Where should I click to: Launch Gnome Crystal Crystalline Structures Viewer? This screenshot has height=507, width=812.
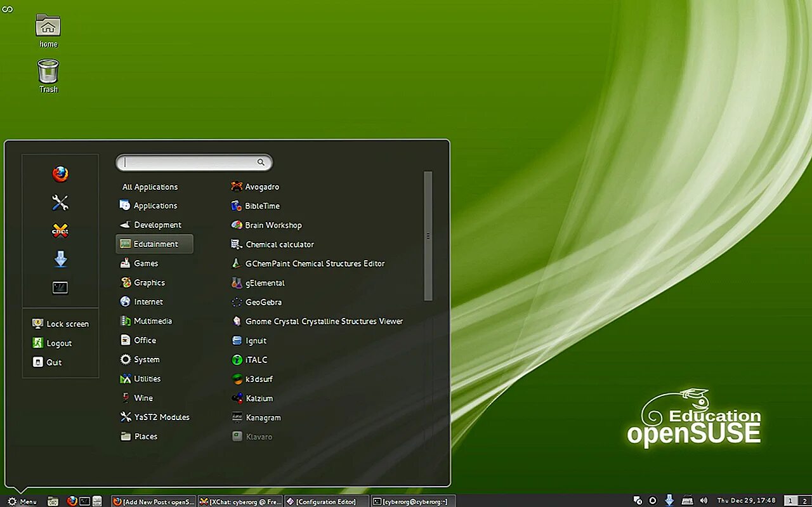tap(317, 321)
